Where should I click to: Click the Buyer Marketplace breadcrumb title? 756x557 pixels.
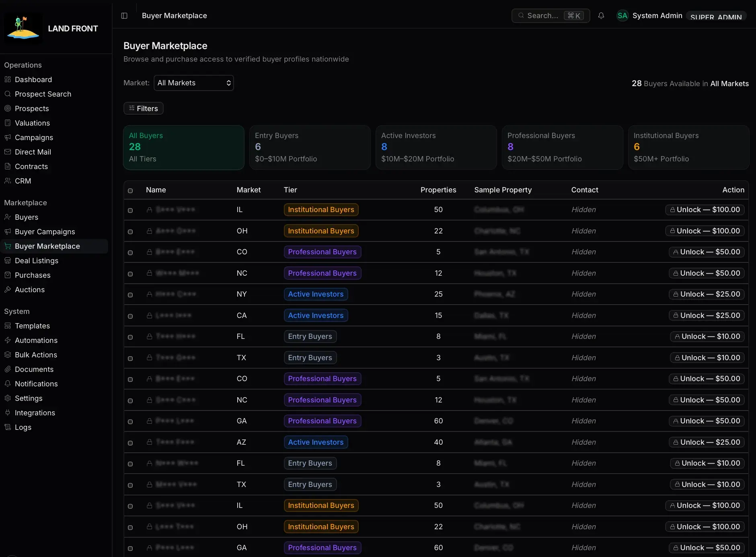174,16
